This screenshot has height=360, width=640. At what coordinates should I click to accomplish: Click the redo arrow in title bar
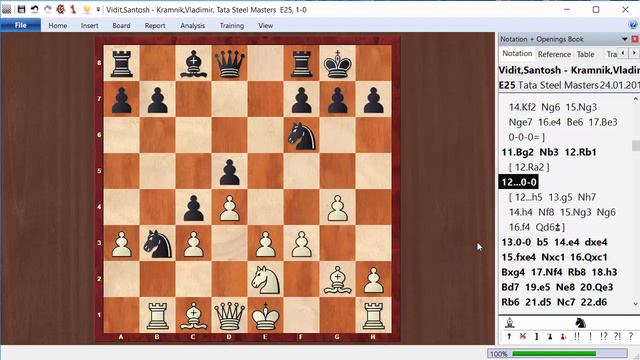point(47,9)
